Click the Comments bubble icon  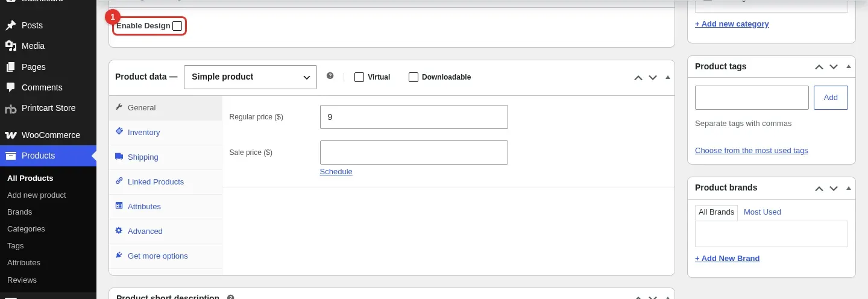click(10, 87)
